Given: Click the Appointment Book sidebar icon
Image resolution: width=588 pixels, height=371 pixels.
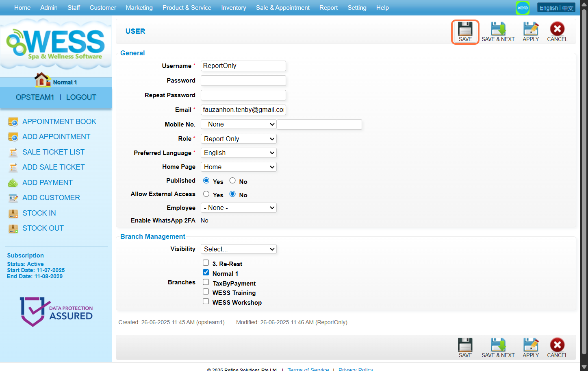Looking at the screenshot, I should coord(13,122).
